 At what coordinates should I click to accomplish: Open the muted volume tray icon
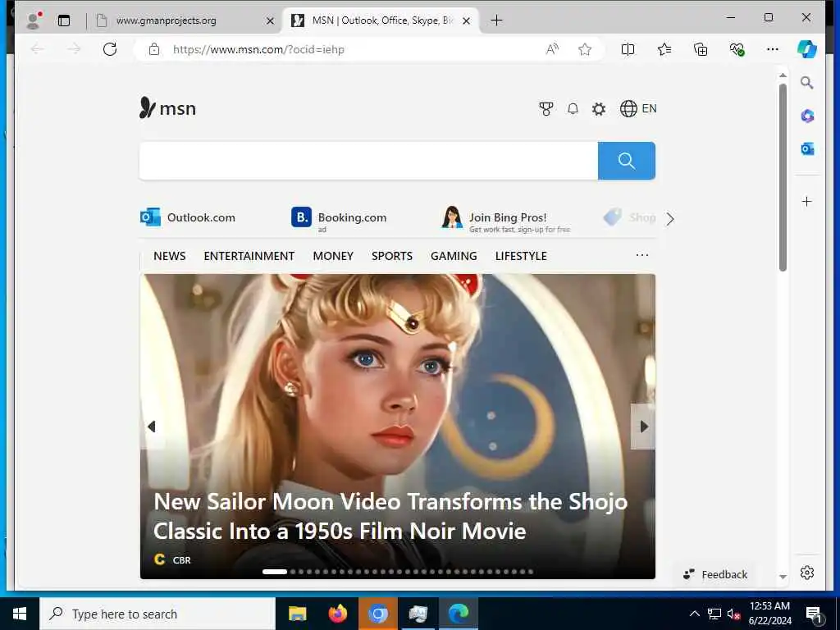coord(734,614)
